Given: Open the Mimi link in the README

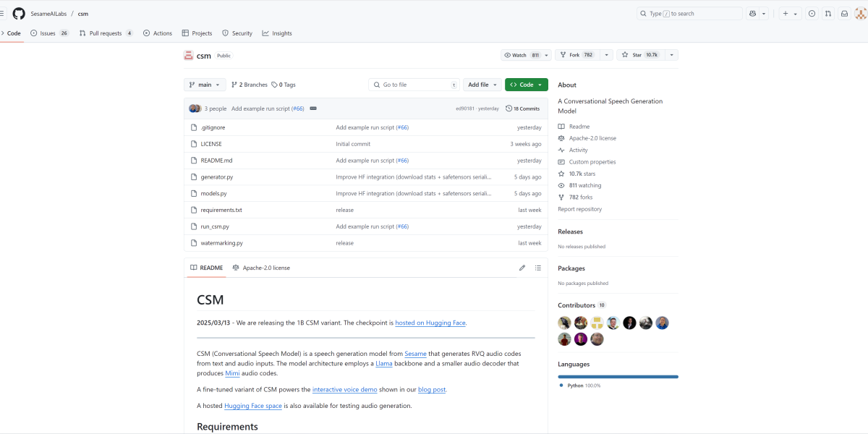Looking at the screenshot, I should pyautogui.click(x=232, y=373).
